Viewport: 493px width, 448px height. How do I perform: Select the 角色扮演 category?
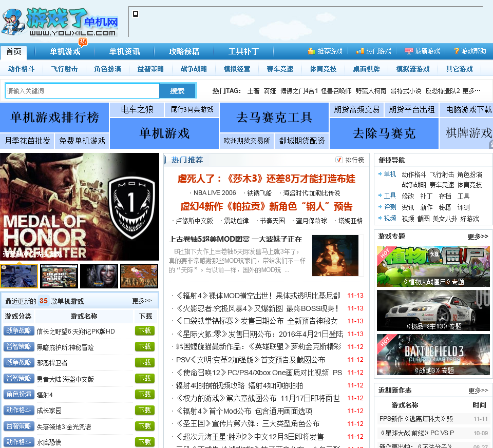(107, 69)
